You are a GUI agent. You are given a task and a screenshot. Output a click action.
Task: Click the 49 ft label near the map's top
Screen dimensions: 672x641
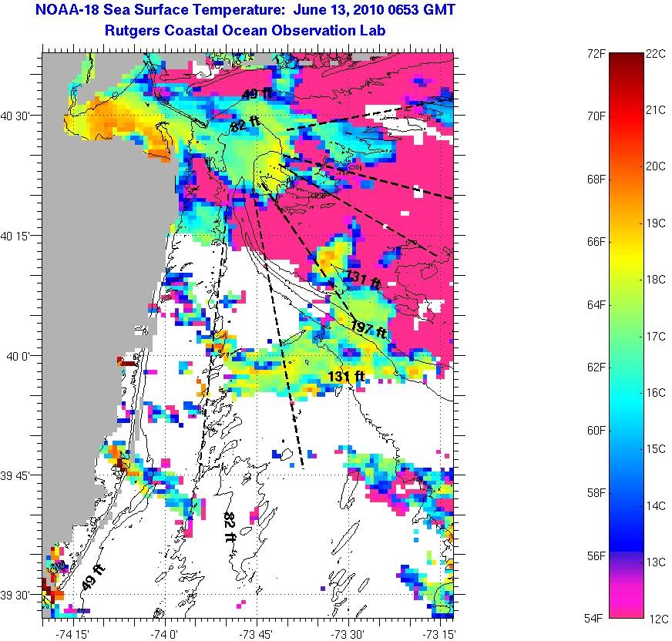click(x=257, y=93)
